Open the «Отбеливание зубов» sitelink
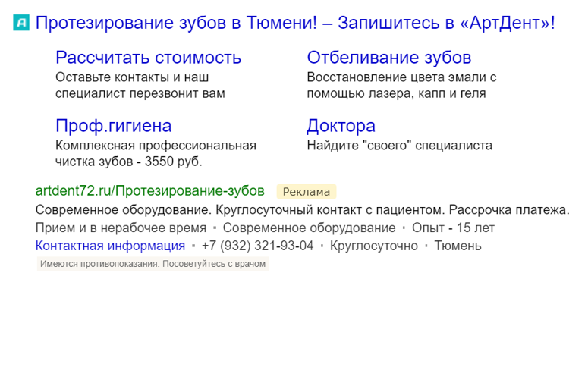588x386 pixels. click(x=389, y=58)
